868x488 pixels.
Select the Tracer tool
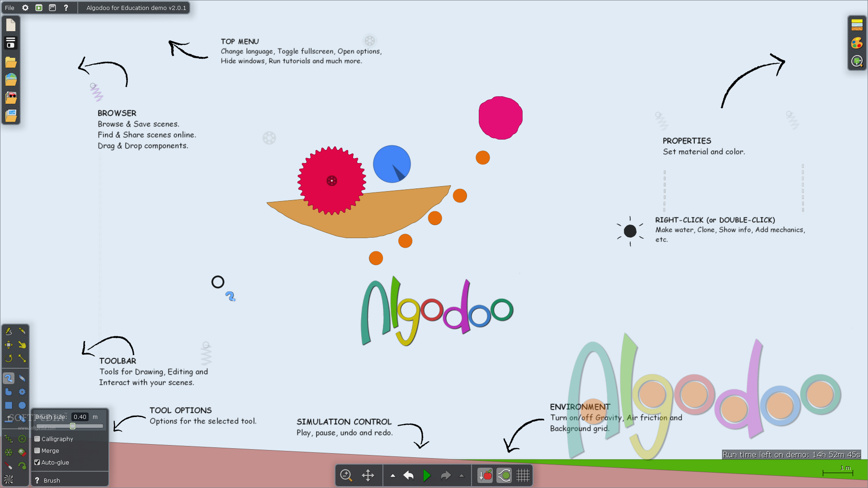pyautogui.click(x=22, y=466)
